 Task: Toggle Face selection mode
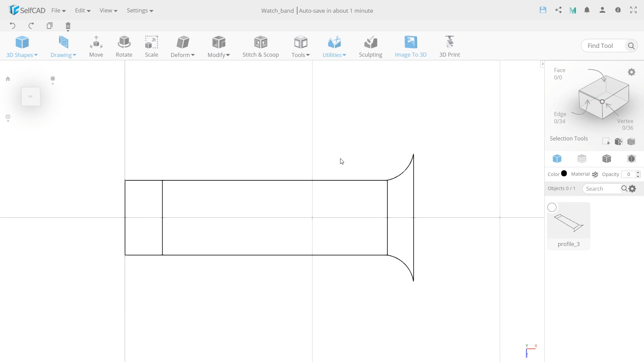559,74
